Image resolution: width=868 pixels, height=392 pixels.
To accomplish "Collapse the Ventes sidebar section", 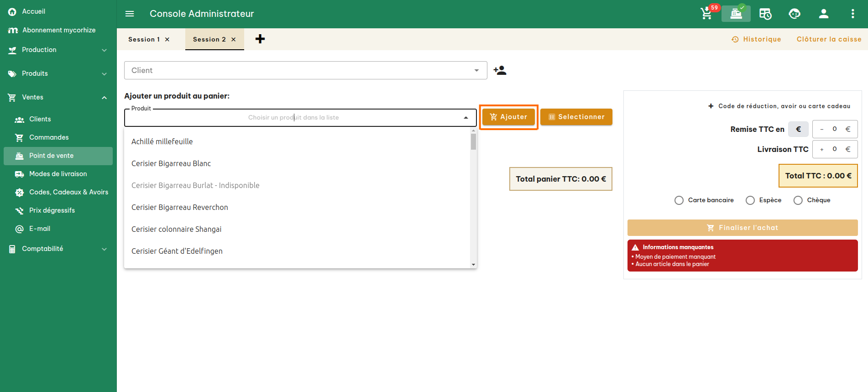I will [58, 97].
